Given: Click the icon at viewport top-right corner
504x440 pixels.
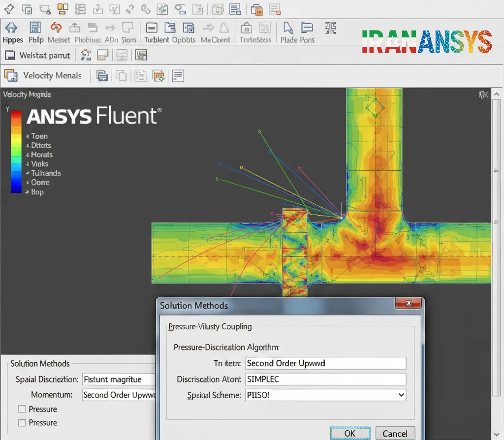Looking at the screenshot, I should tap(483, 94).
